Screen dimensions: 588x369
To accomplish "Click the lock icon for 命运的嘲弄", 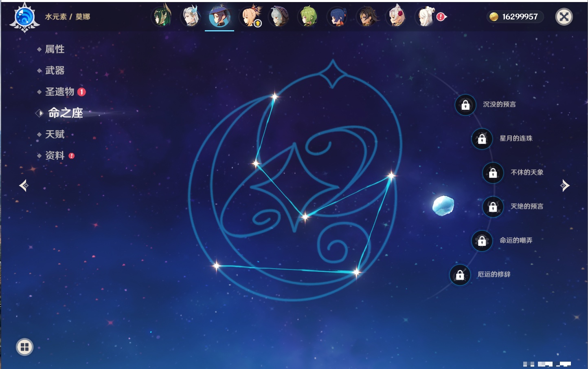I will [x=482, y=241].
